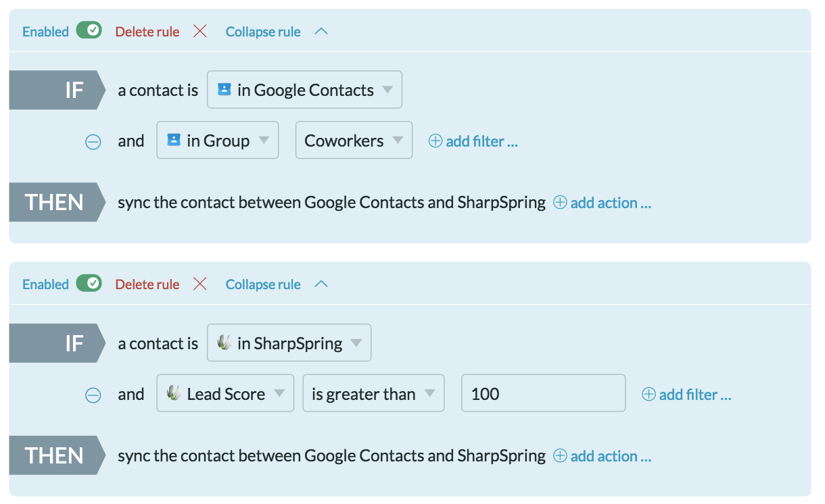Viewport: 825px width, 504px height.
Task: Toggle Enabled switch on SharpSpring rule
Action: pos(89,284)
